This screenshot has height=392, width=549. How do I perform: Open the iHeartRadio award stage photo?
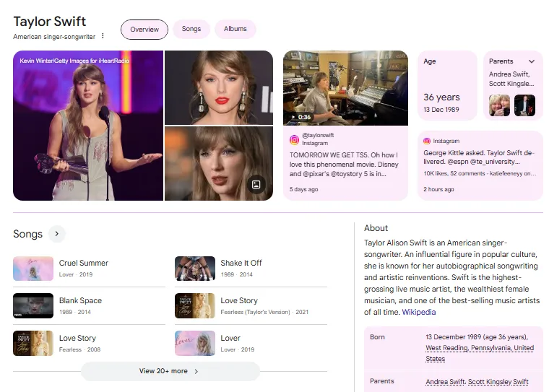(x=88, y=126)
